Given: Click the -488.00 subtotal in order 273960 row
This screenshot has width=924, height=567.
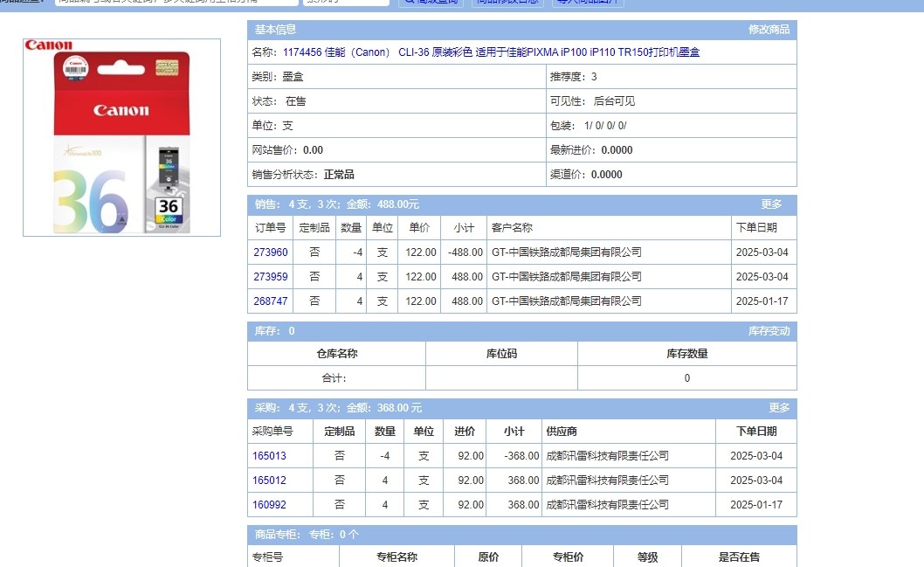Looking at the screenshot, I should point(465,252).
